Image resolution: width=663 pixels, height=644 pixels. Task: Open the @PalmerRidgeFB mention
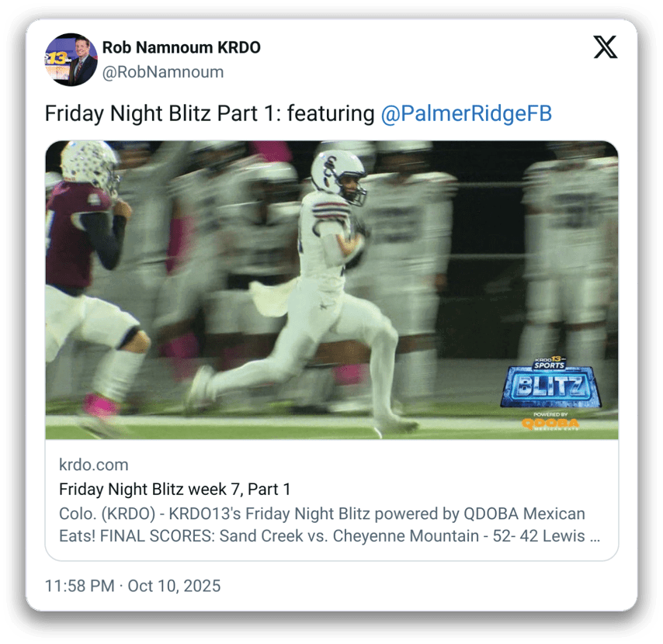(x=467, y=113)
